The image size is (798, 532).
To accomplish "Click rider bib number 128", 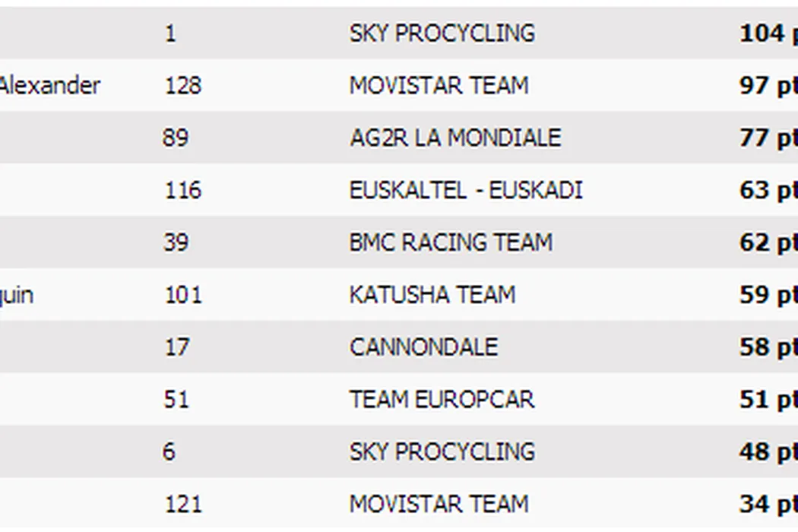I will pos(182,85).
